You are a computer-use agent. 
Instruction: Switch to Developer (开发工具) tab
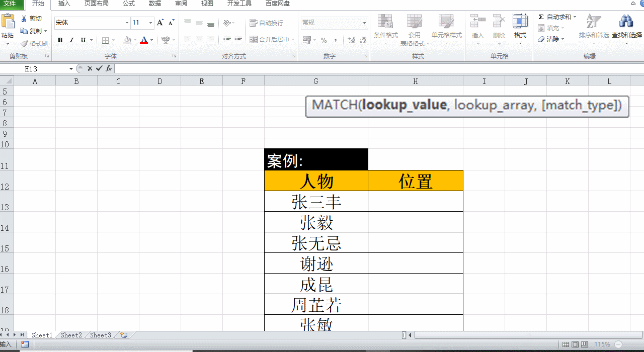pyautogui.click(x=239, y=4)
